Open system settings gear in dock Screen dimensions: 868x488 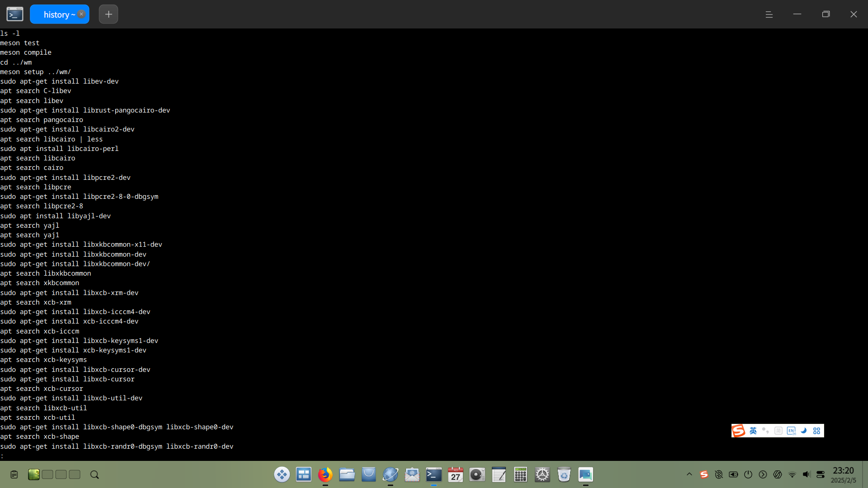pos(542,474)
